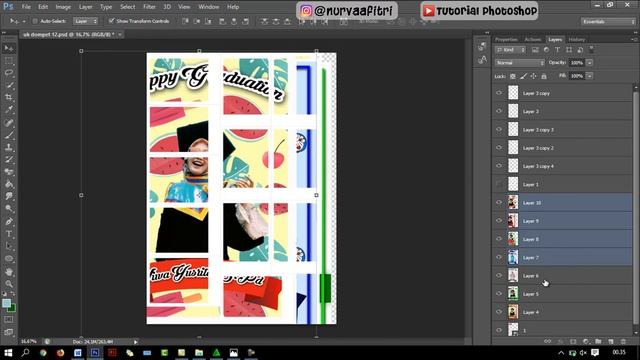The image size is (640, 360).
Task: Select the Healing Brush tool
Action: [x=9, y=122]
